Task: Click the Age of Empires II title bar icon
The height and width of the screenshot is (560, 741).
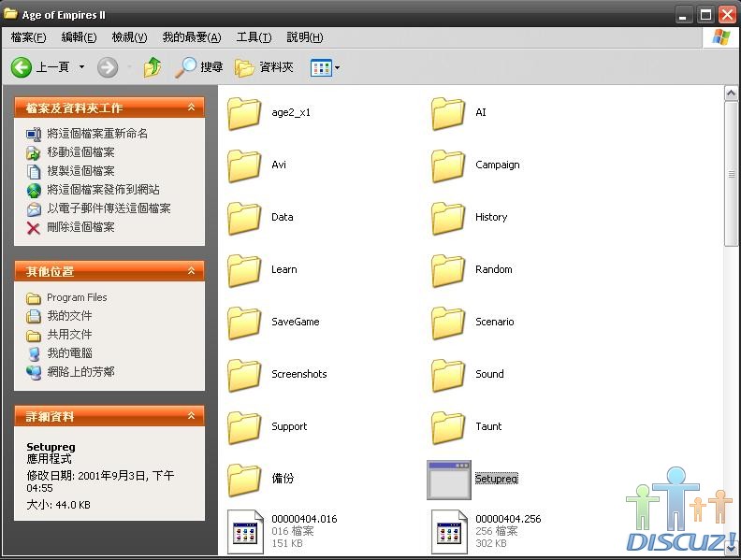Action: (x=10, y=14)
